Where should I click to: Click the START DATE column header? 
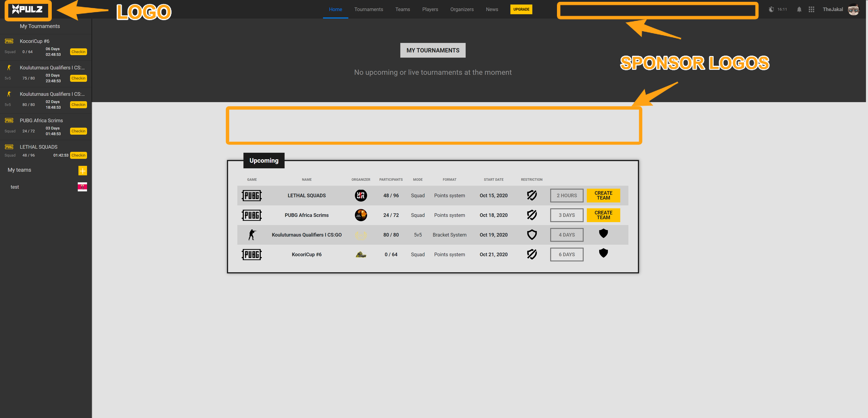click(x=493, y=180)
